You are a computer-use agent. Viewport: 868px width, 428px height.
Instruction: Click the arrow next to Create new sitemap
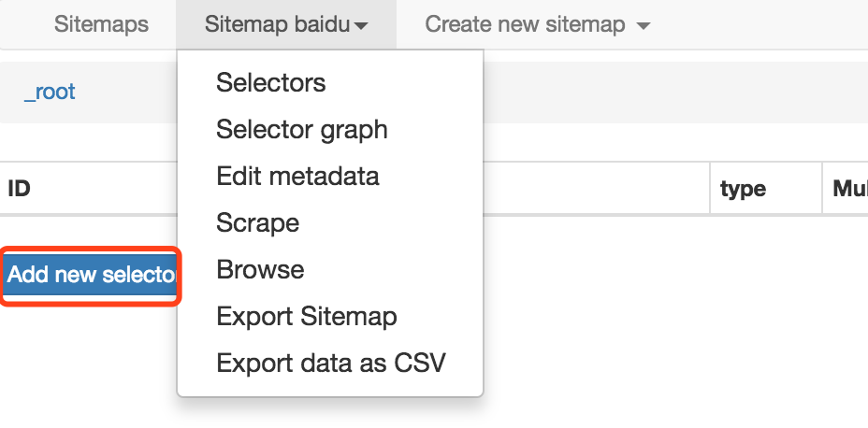point(643,26)
